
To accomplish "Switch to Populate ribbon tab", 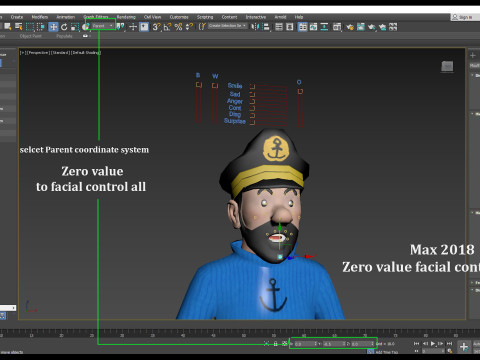I will (x=64, y=36).
